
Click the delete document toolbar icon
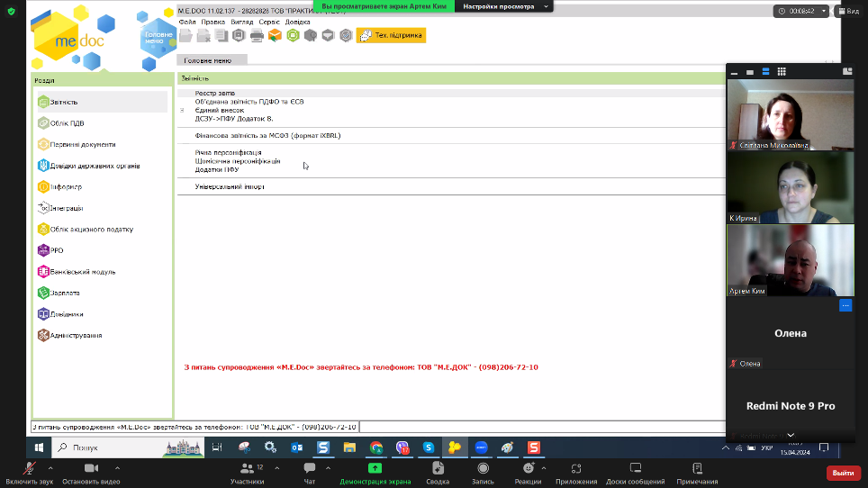coord(203,35)
